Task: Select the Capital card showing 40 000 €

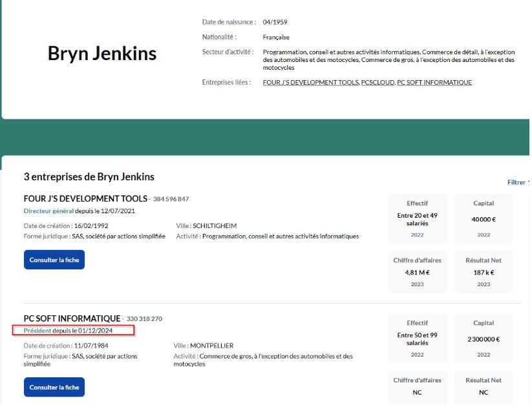Action: point(484,218)
